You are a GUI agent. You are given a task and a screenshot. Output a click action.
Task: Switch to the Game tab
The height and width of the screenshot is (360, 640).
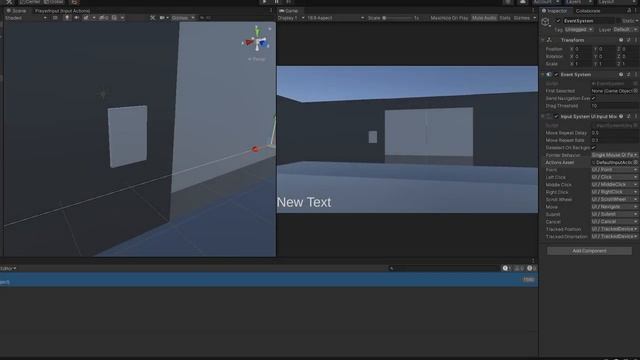pyautogui.click(x=289, y=11)
